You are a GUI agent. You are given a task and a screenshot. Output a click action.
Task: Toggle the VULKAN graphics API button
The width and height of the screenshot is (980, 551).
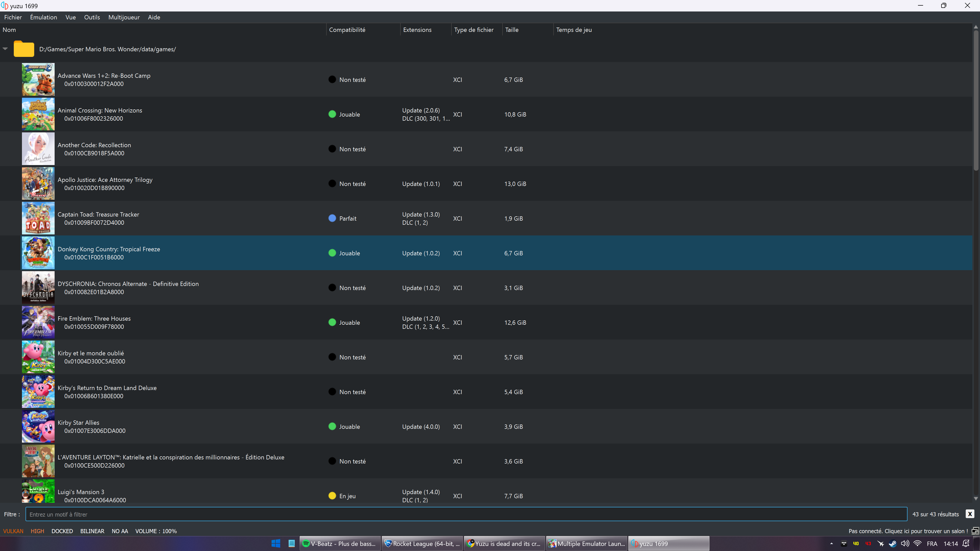point(13,531)
